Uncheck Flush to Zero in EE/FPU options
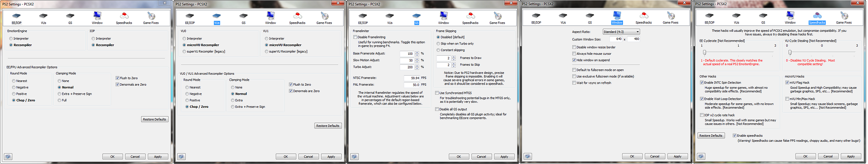Viewport: 868px width, 164px height. point(127,78)
